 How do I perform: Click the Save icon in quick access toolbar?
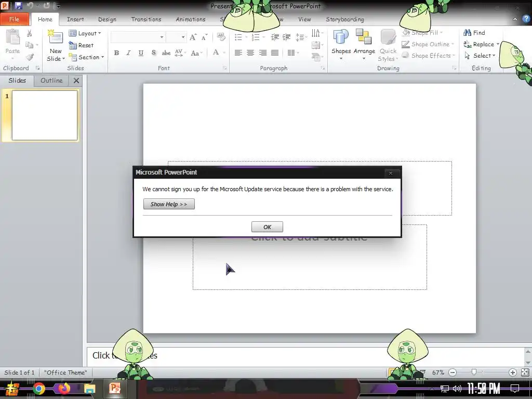click(18, 5)
